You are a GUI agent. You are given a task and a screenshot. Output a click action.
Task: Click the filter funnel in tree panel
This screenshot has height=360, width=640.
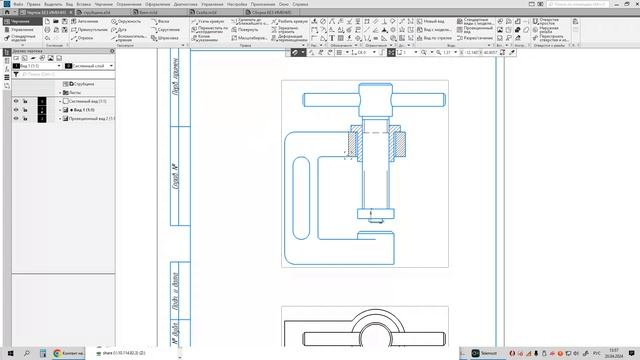coord(16,75)
